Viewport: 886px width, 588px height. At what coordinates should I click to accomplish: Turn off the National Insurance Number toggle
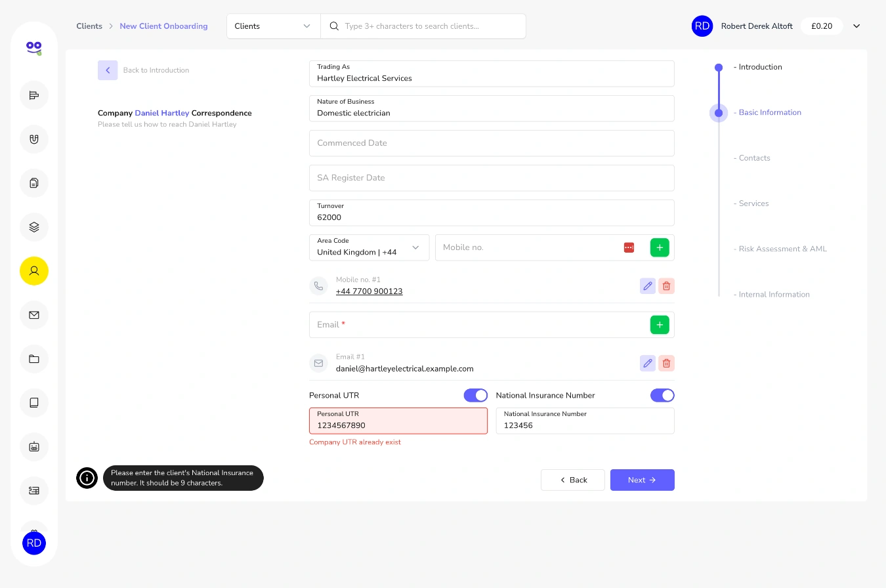(x=662, y=395)
